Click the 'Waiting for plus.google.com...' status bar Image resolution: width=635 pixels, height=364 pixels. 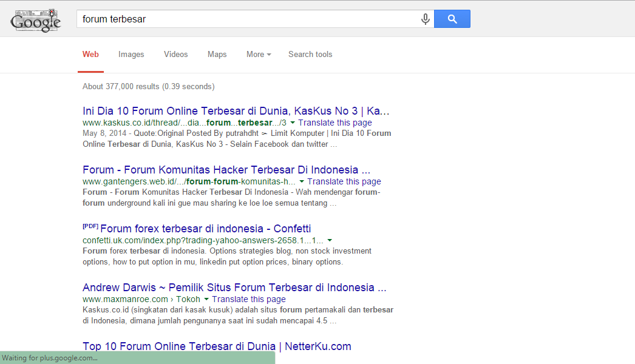click(x=137, y=358)
